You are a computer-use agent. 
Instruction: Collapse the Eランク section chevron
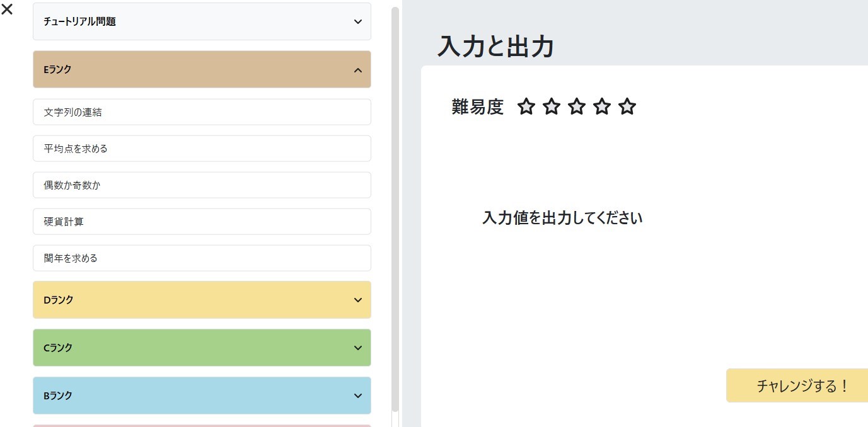[358, 70]
